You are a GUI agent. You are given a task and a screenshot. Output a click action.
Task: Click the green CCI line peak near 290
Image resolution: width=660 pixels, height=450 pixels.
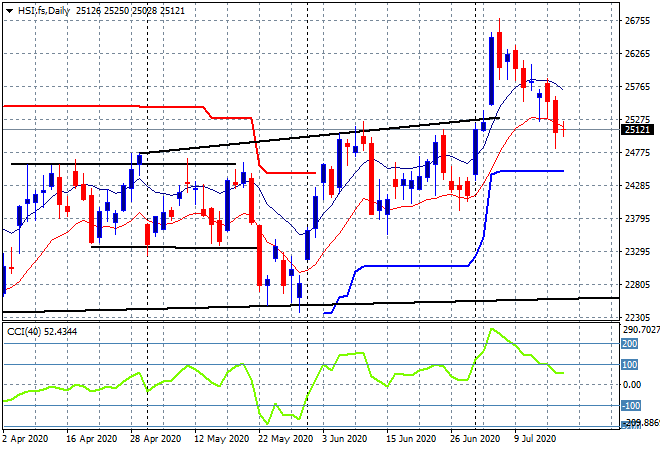coord(492,329)
